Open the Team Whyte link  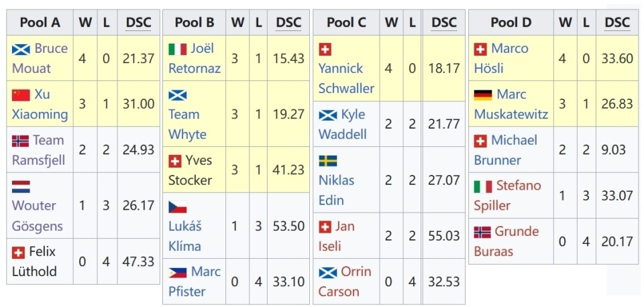[187, 124]
